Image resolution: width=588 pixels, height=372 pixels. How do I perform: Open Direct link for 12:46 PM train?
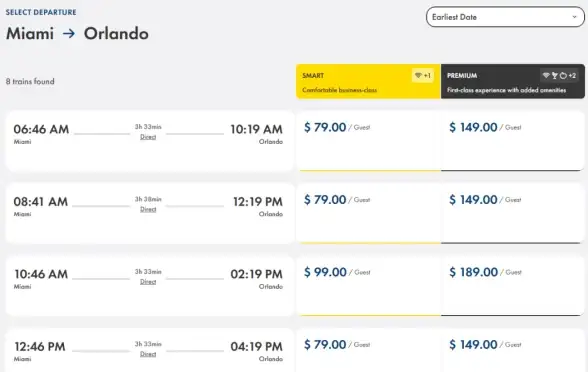[x=148, y=354]
